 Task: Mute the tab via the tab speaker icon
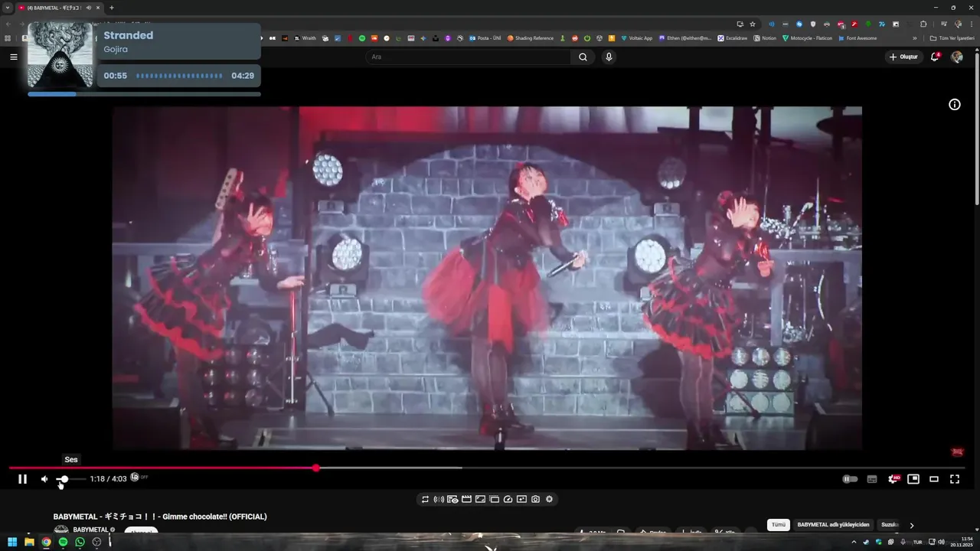tap(89, 8)
